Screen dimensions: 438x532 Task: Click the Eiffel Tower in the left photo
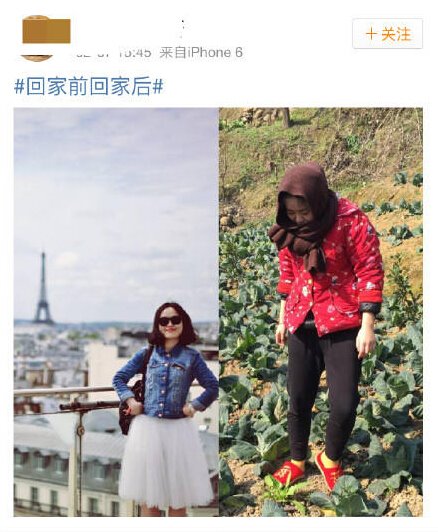coord(43,288)
